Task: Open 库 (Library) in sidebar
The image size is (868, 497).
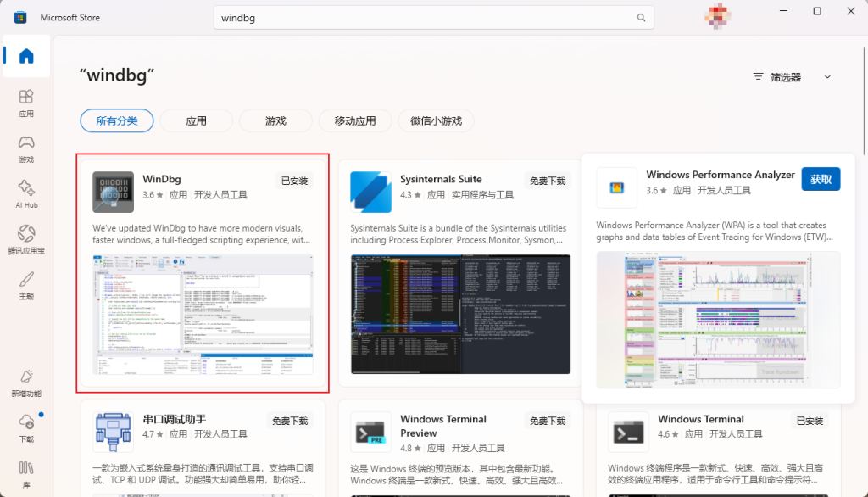Action: (x=26, y=473)
